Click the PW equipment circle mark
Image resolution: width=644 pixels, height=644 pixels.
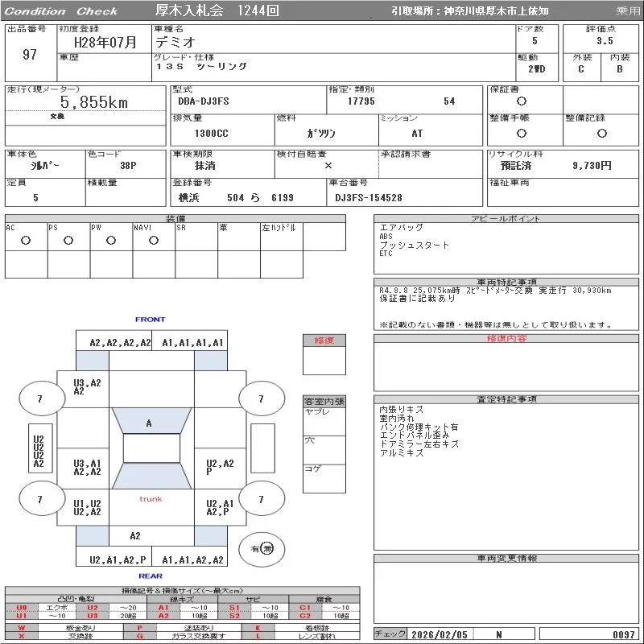pos(111,240)
